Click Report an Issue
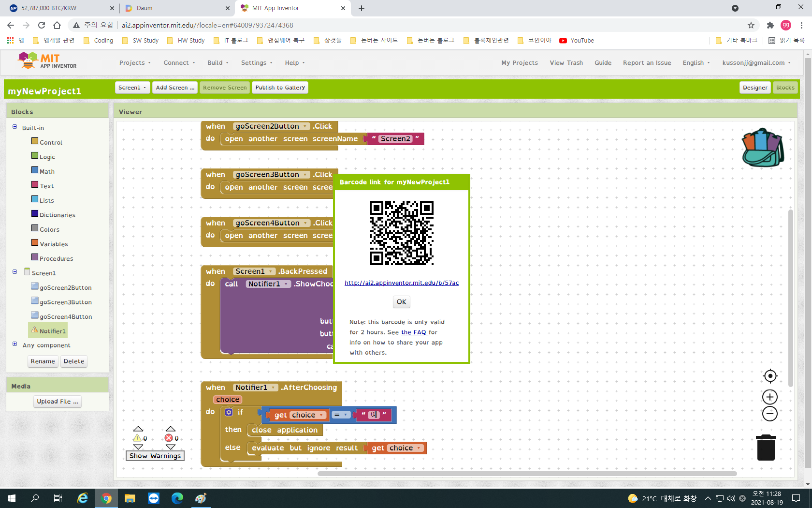The width and height of the screenshot is (812, 508). pyautogui.click(x=647, y=63)
